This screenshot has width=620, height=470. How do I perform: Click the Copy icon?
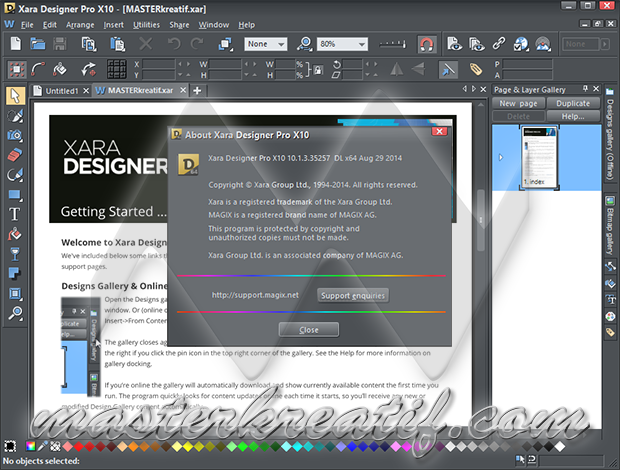(89, 43)
